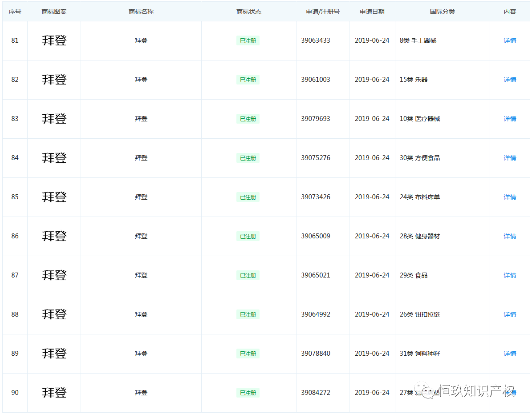
Task: Click the 申请日期 column header
Action: [x=372, y=12]
